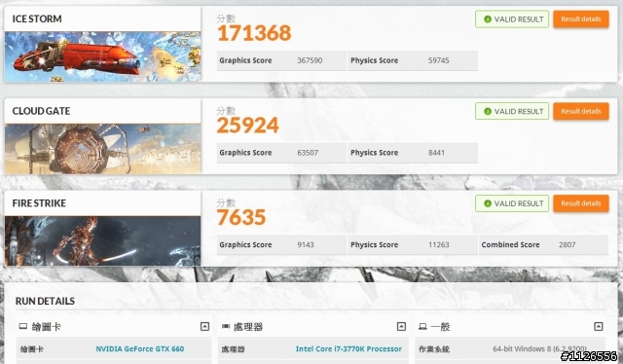The width and height of the screenshot is (623, 364).
Task: Click Fire Strike Graphics Score value 9143
Action: 306,245
